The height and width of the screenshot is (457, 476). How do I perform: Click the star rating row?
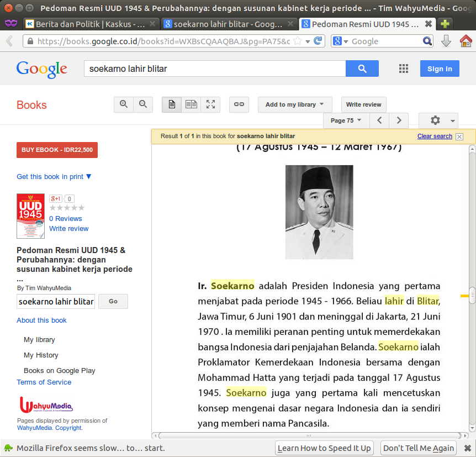point(67,208)
